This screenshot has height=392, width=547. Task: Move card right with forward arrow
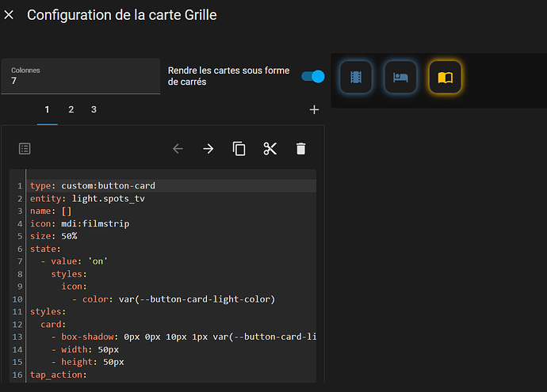click(x=208, y=149)
